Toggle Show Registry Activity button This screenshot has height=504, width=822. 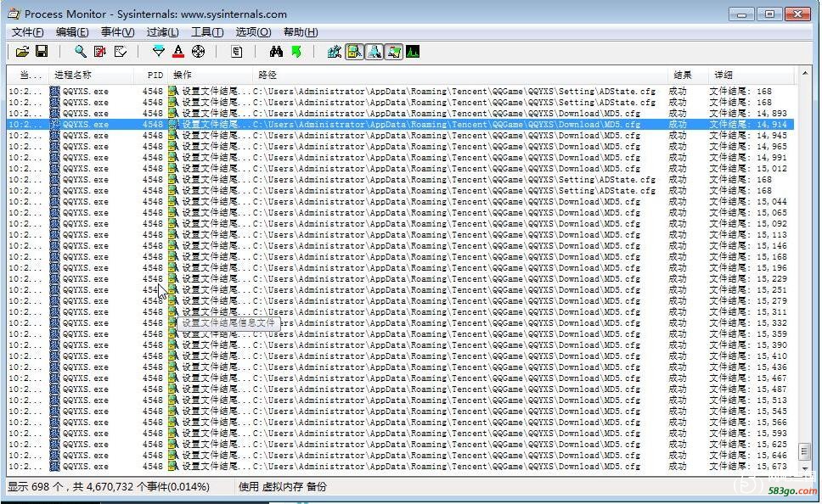(335, 52)
